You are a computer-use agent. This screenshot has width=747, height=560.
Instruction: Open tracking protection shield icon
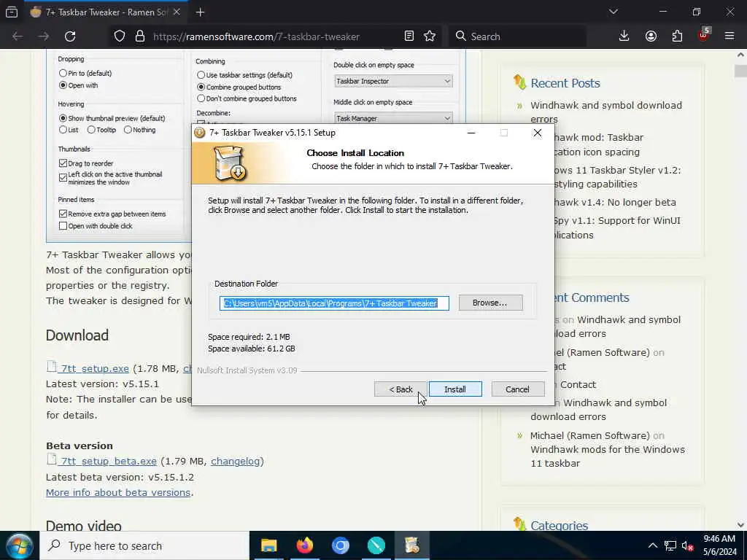tap(120, 36)
